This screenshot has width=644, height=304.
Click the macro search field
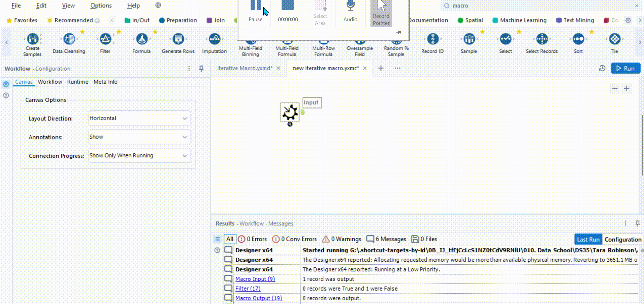pos(539,6)
